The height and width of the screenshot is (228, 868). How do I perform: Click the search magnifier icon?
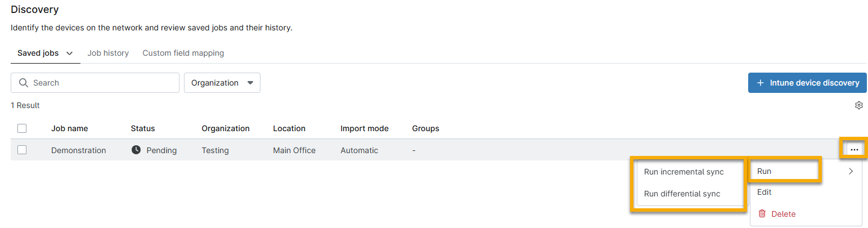click(x=24, y=83)
